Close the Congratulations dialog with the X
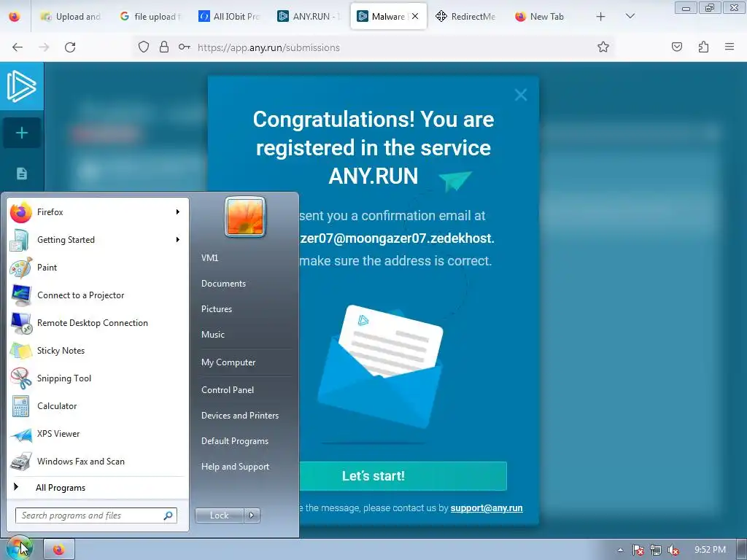Viewport: 747px width, 560px height. coord(521,95)
